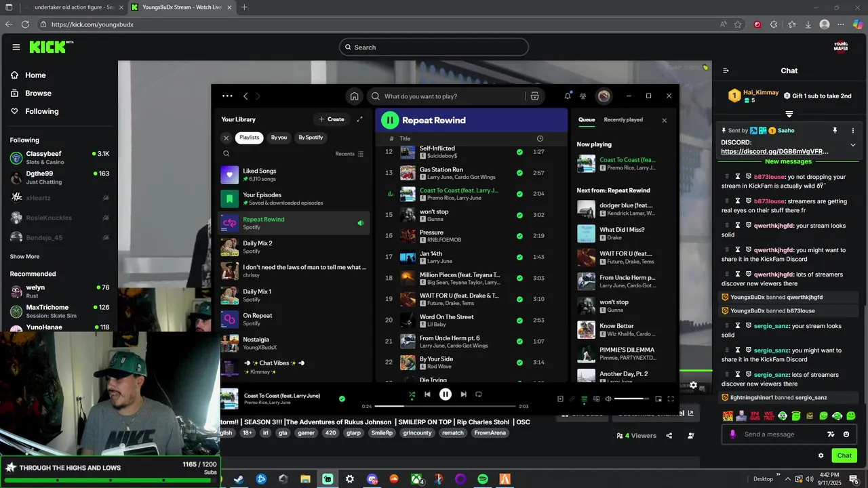The image size is (868, 488).
Task: Favorite this page with the star icon
Action: [x=738, y=24]
